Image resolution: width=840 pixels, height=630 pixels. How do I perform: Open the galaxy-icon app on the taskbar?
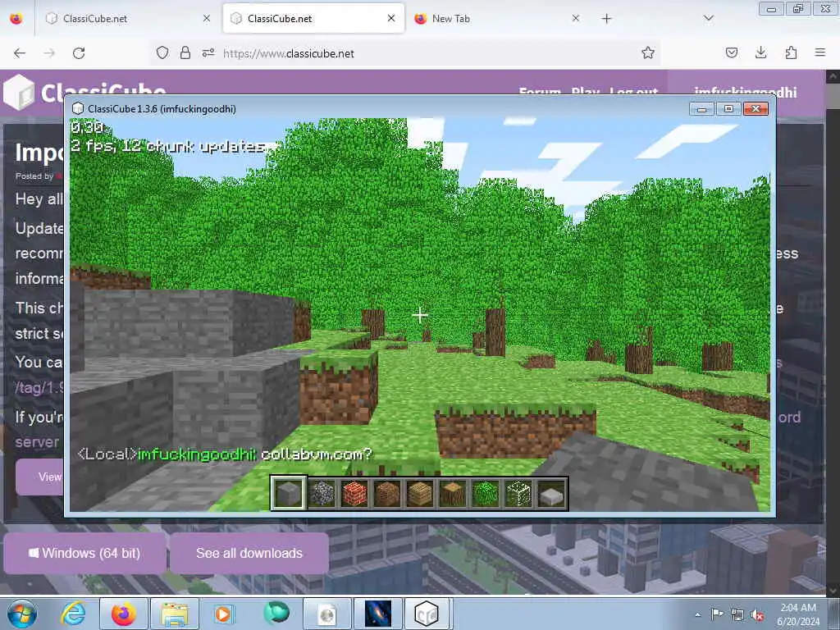pos(377,614)
